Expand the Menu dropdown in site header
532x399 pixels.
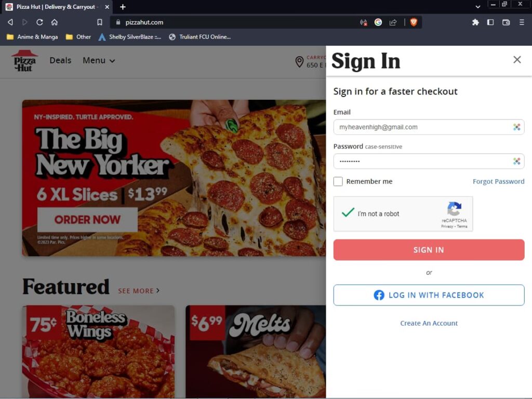click(99, 60)
